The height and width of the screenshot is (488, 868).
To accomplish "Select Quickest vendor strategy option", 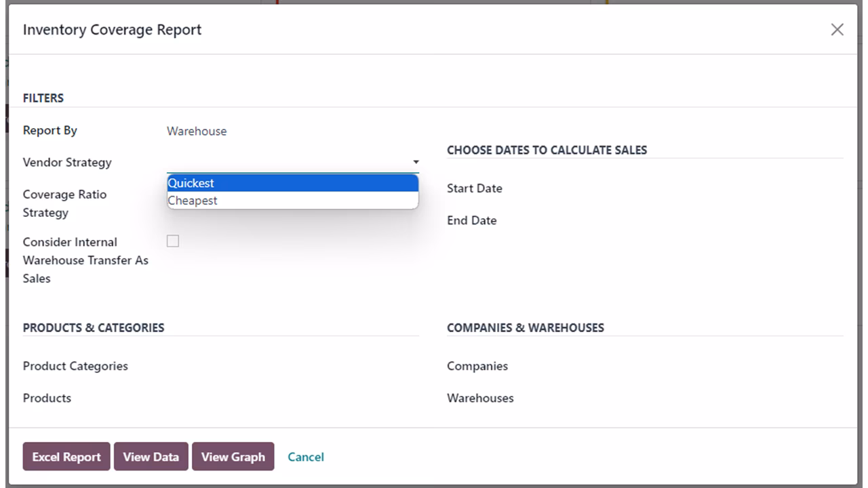I will click(x=293, y=183).
